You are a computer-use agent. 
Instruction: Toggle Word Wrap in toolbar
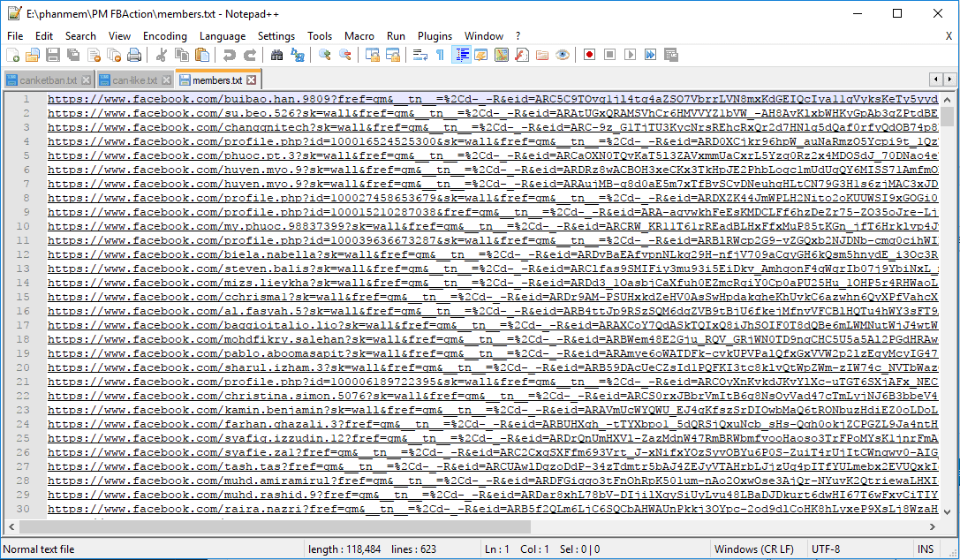coord(420,55)
